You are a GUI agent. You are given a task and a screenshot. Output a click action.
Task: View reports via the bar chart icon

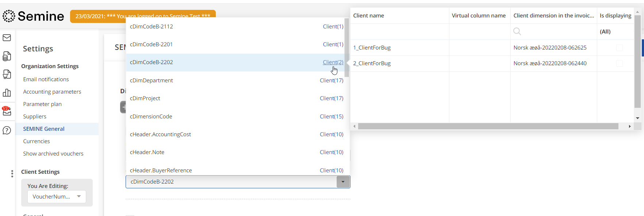[7, 93]
